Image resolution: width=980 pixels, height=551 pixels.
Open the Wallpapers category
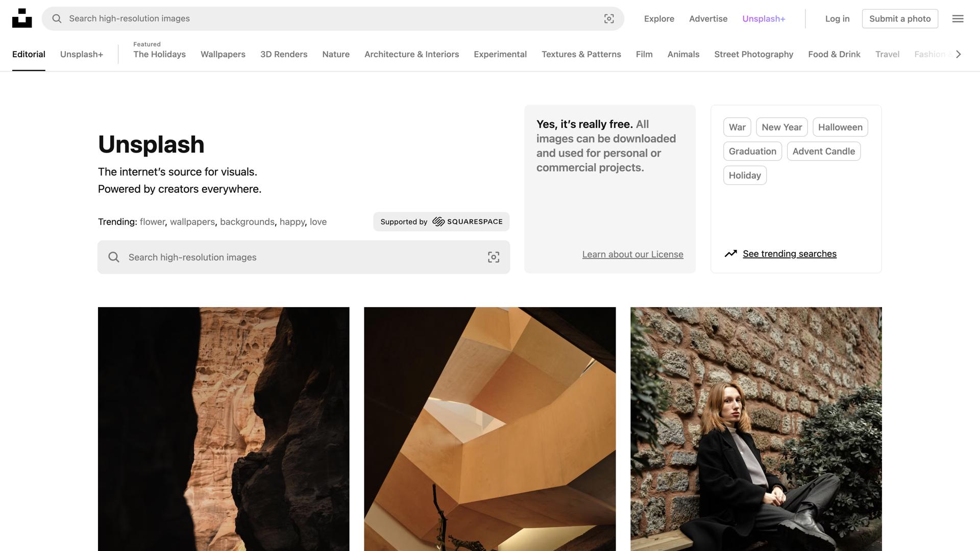pyautogui.click(x=223, y=54)
